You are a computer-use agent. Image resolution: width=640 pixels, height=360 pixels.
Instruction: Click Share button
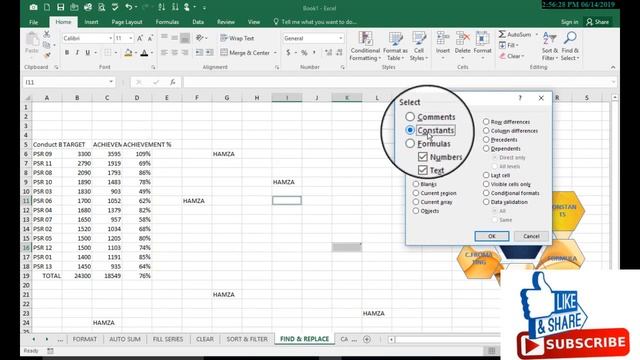[x=598, y=22]
